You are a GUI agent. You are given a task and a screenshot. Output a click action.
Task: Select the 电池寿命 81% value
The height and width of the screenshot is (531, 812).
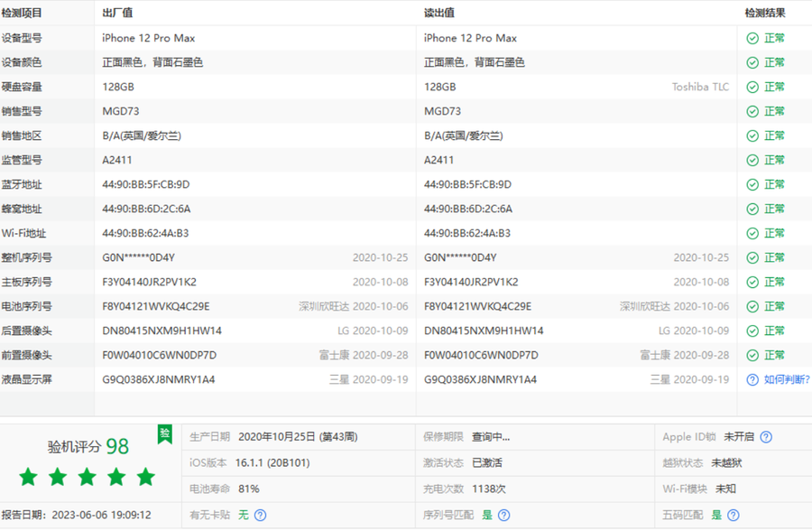pyautogui.click(x=249, y=489)
